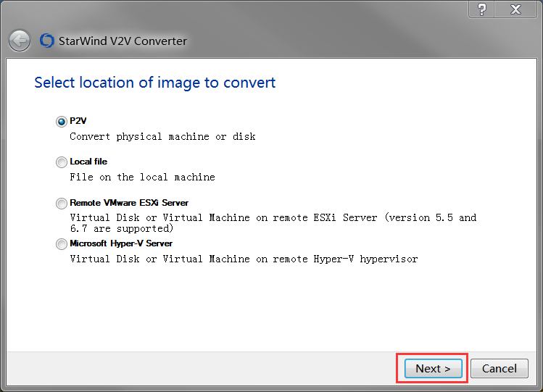Choose the Local file radio button
The height and width of the screenshot is (392, 543).
coord(62,162)
